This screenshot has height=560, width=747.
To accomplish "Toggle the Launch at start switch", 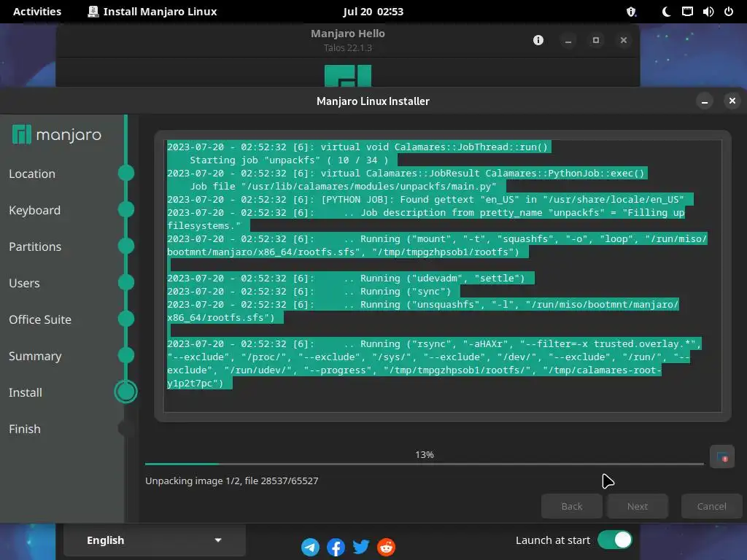I will click(x=615, y=540).
